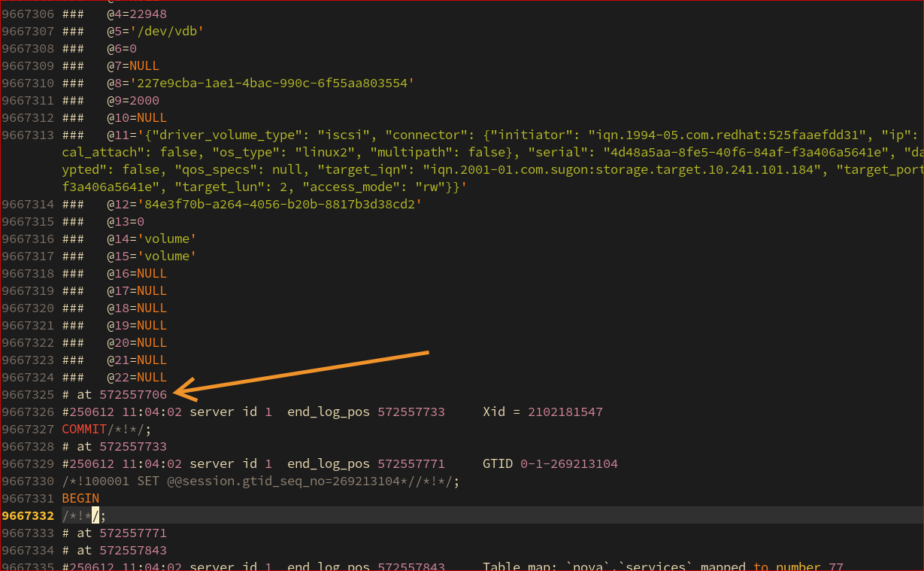Click the GTID 0-1-269213104 text
Image resolution: width=924 pixels, height=571 pixels.
click(x=568, y=463)
